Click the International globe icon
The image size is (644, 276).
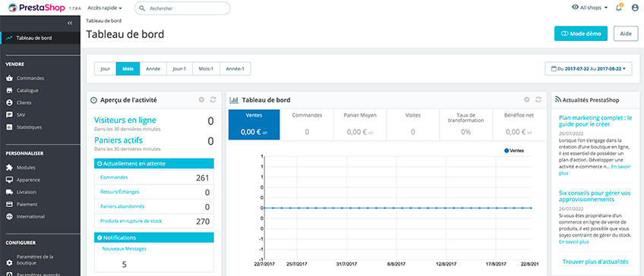(x=9, y=216)
